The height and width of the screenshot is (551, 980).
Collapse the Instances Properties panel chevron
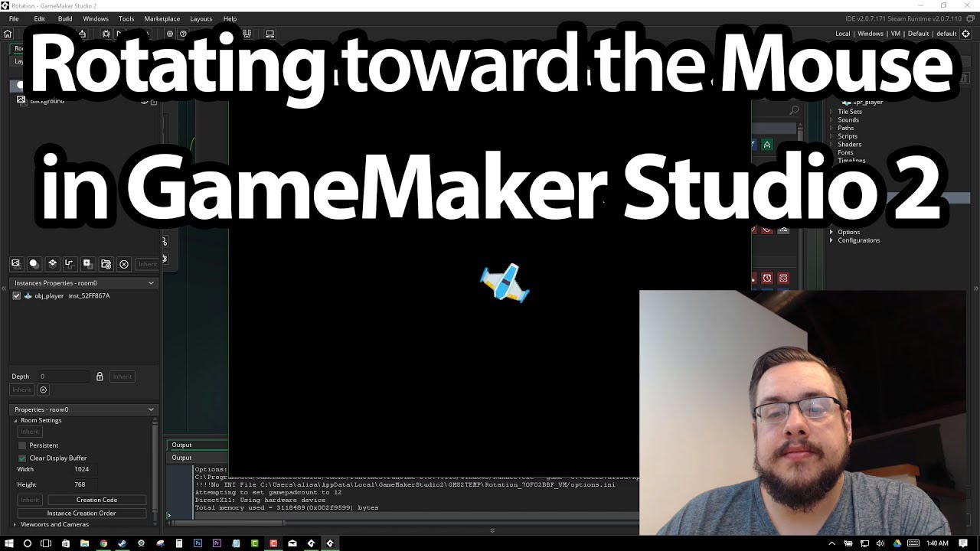151,283
